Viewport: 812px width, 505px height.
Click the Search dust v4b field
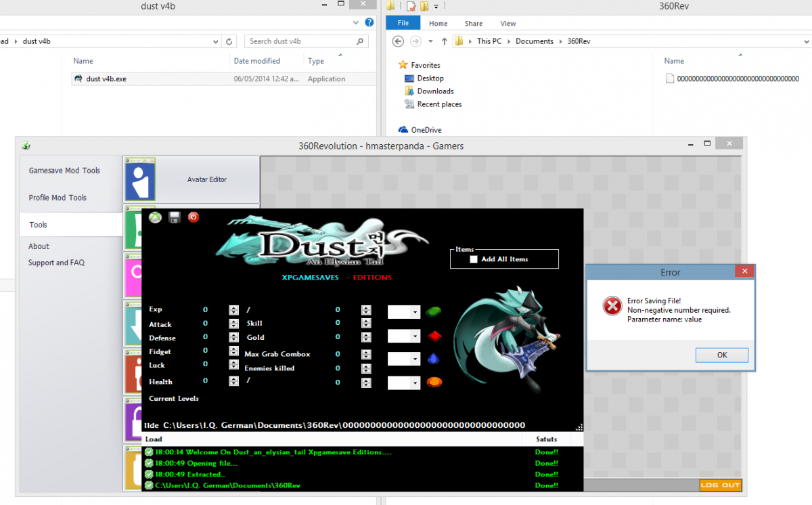coord(300,41)
